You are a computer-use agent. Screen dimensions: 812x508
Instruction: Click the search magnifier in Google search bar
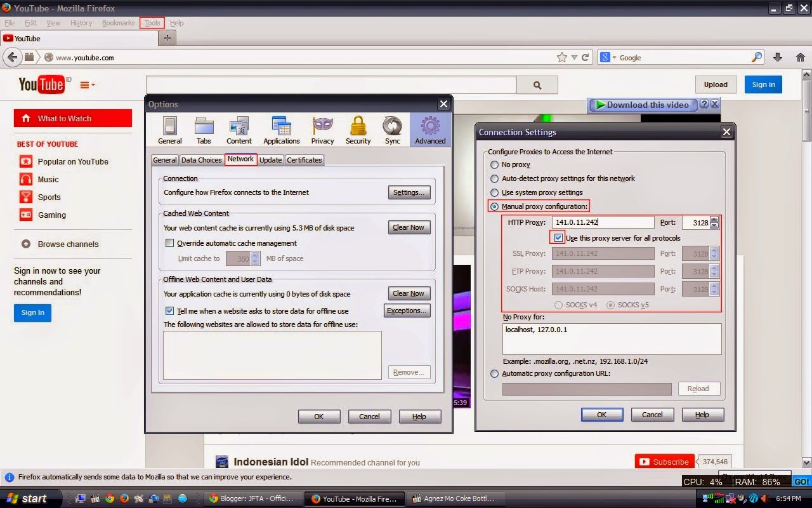point(757,57)
